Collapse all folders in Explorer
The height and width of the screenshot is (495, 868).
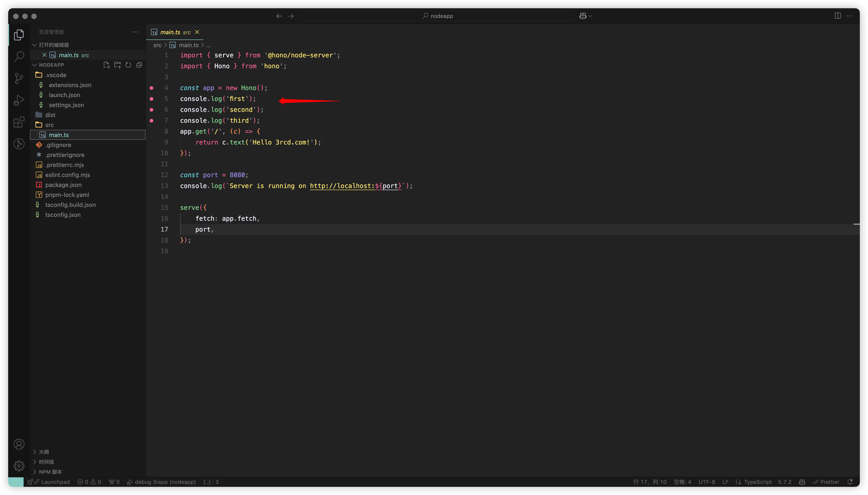click(x=139, y=65)
